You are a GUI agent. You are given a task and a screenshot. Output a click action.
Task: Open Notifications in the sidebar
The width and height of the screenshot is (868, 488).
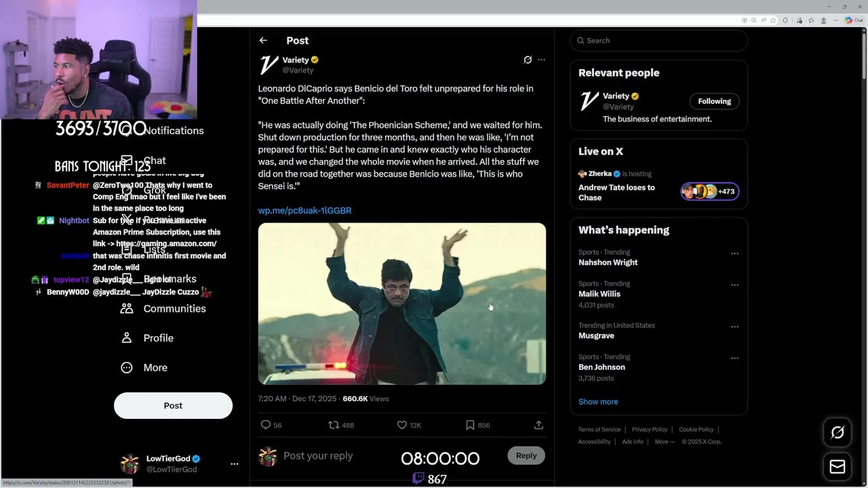point(162,130)
